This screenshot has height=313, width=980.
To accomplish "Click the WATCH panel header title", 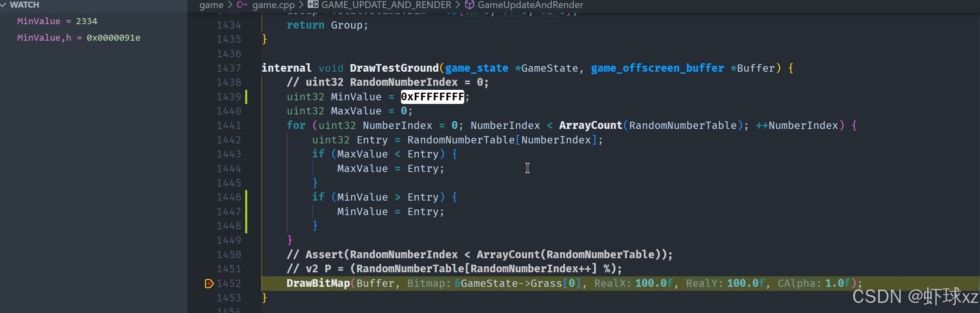I will 25,5.
